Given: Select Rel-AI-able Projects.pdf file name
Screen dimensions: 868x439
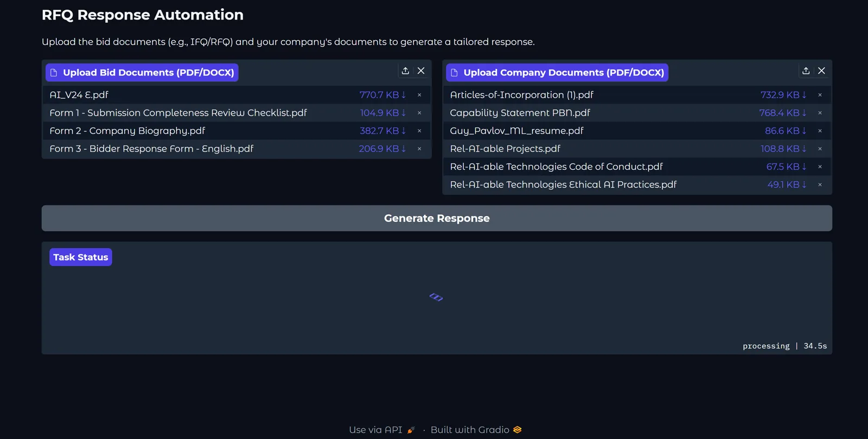Looking at the screenshot, I should click(x=505, y=149).
